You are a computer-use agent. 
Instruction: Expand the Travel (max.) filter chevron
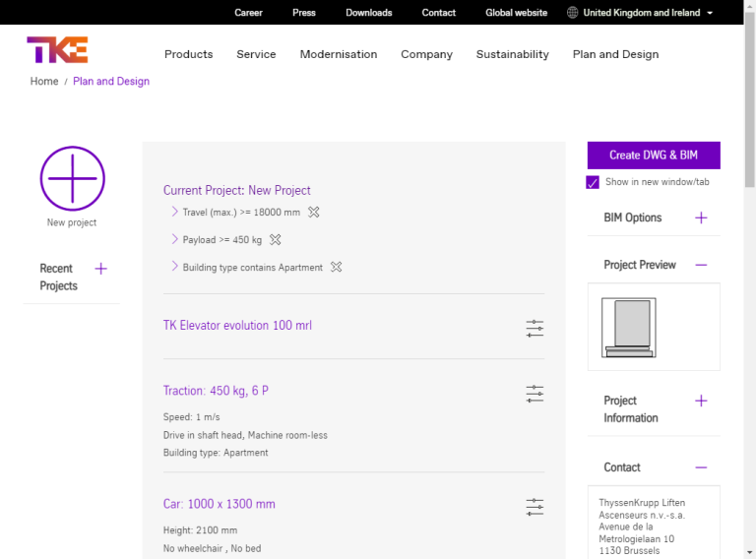[174, 212]
